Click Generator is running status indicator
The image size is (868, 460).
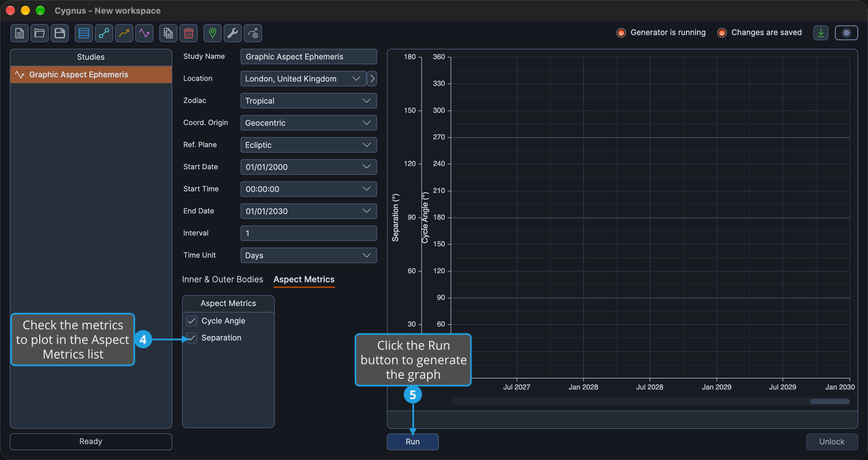coord(661,32)
